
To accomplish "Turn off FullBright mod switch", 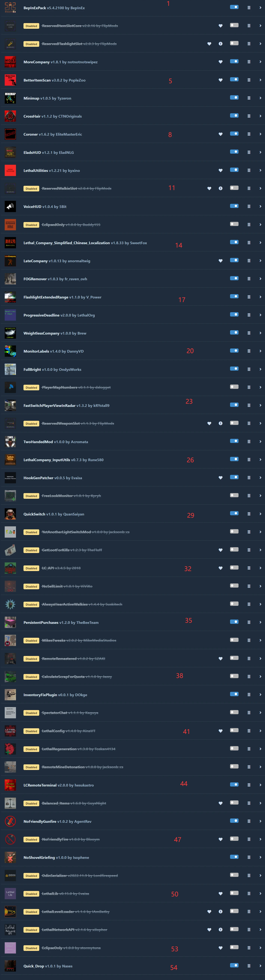I will click(234, 369).
